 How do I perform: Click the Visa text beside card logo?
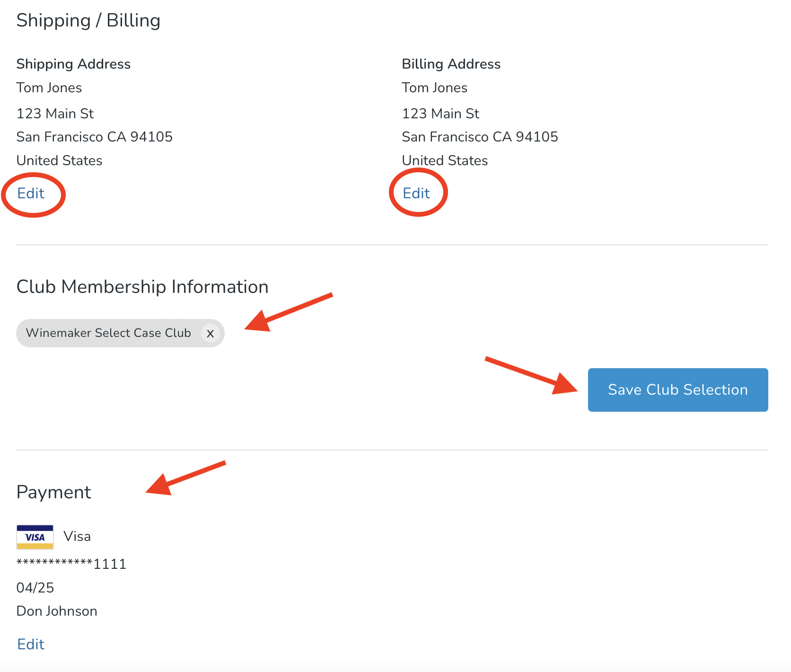[x=77, y=536]
